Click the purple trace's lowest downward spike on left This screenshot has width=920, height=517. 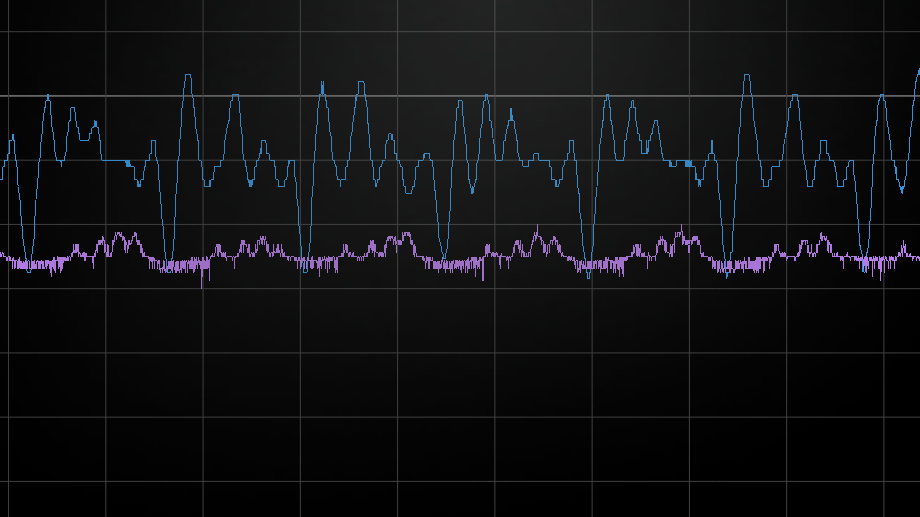tap(203, 285)
